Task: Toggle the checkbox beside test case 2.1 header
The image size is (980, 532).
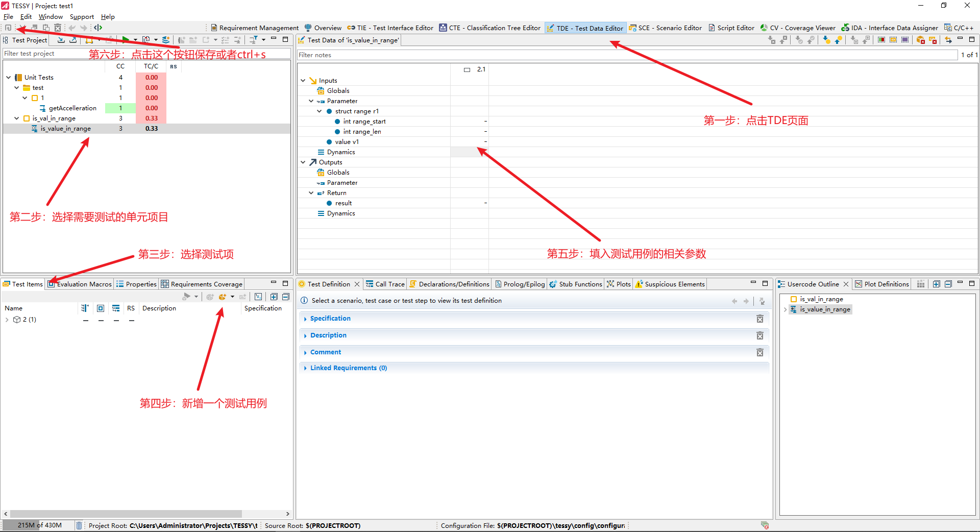Action: coord(467,69)
